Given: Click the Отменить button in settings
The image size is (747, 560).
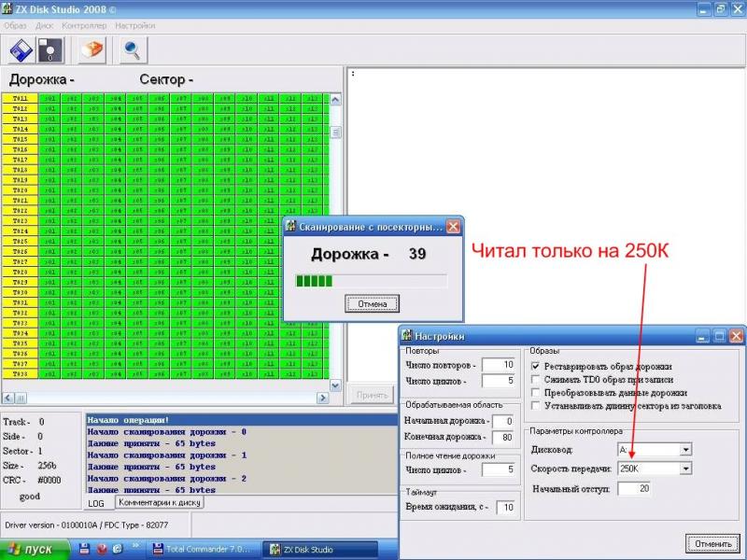Looking at the screenshot, I should coord(712,542).
